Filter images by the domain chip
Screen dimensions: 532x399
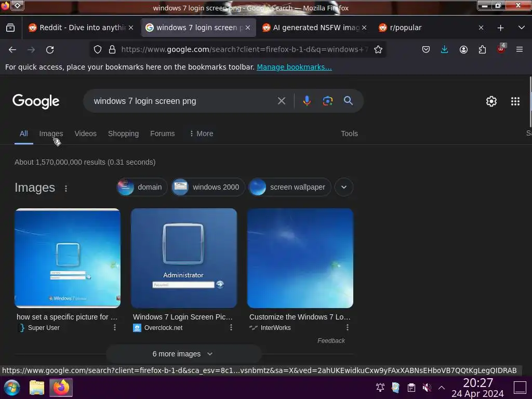pyautogui.click(x=142, y=187)
